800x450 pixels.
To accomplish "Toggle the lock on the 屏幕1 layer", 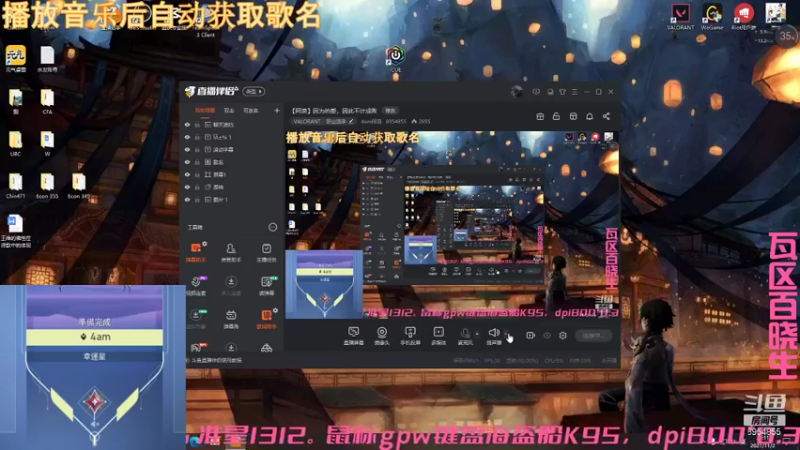I will tap(197, 174).
